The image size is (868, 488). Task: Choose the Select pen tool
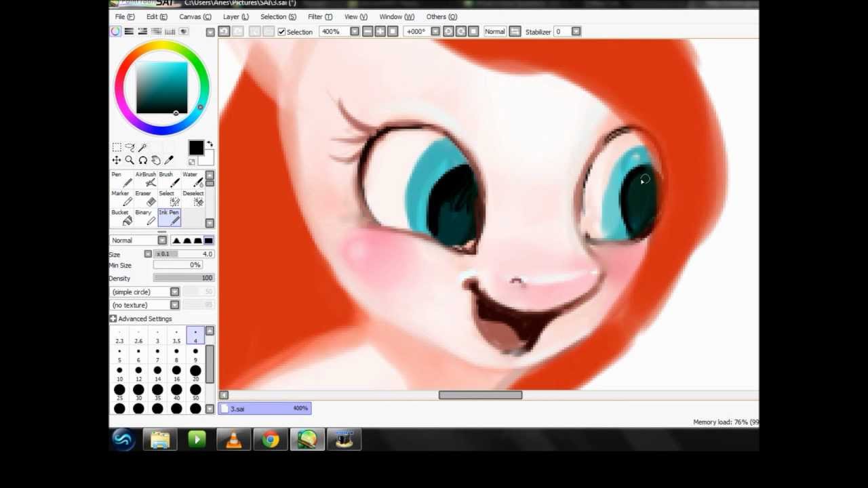[x=169, y=198]
